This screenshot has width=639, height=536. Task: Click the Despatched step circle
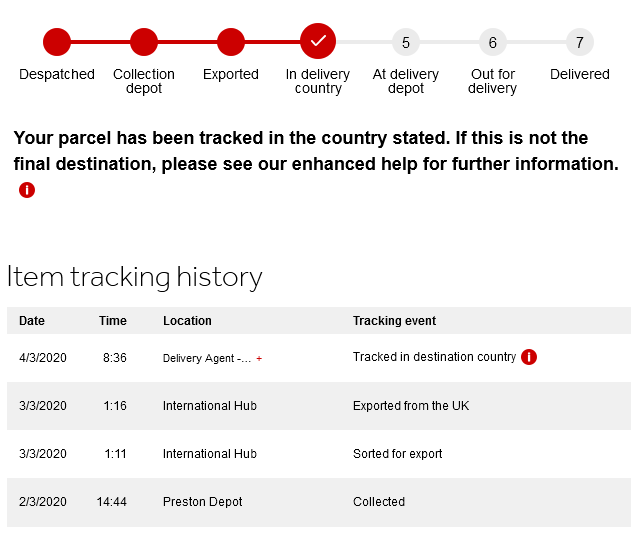coord(57,42)
